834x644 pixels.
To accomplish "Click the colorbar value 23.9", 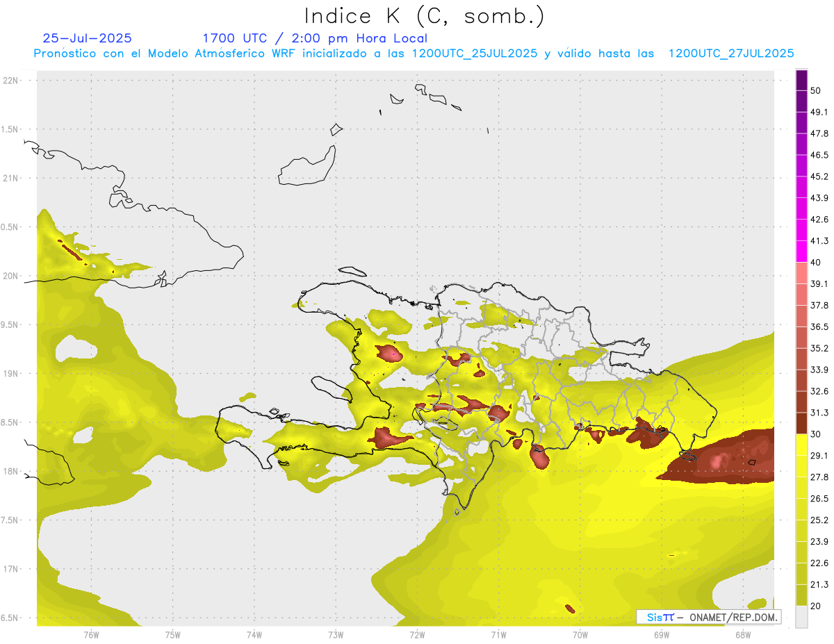I will pos(819,542).
